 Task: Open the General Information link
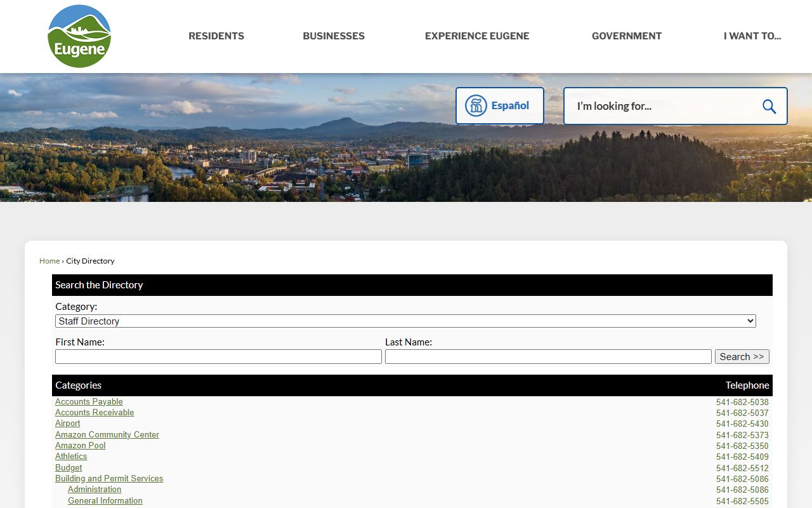[x=105, y=501]
